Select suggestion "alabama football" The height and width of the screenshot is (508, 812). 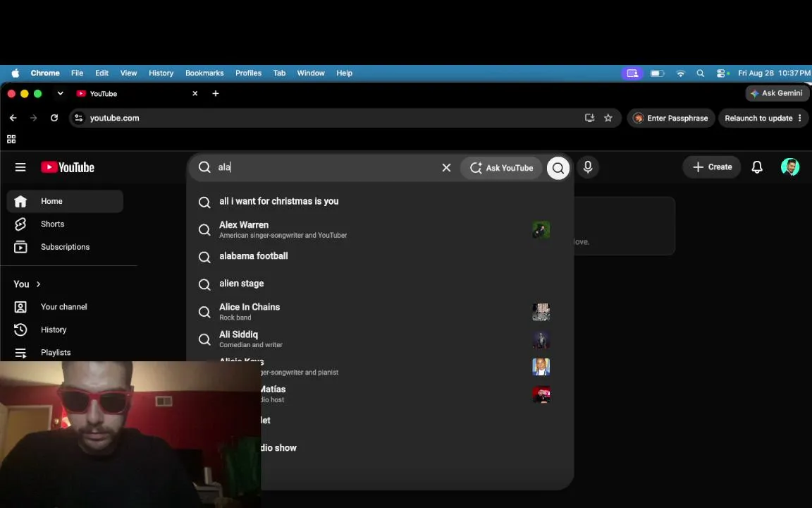click(380, 256)
